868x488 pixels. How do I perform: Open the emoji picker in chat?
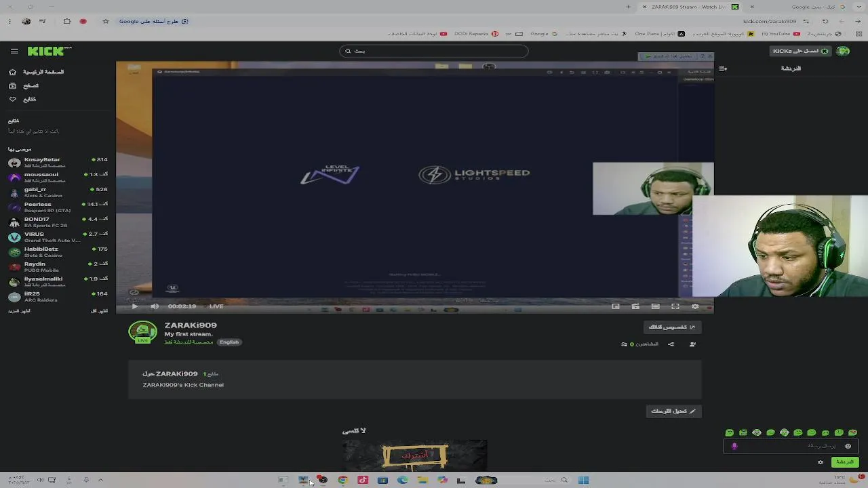pos(848,446)
